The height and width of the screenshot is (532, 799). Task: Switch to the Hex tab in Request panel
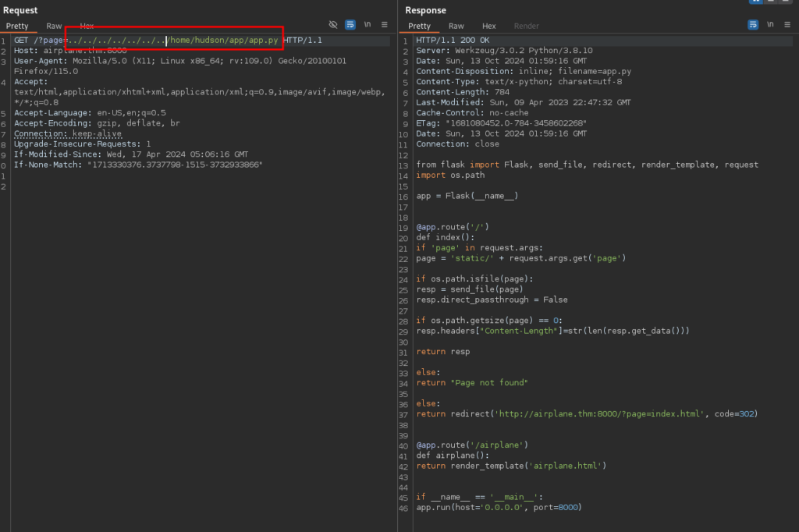coord(87,26)
